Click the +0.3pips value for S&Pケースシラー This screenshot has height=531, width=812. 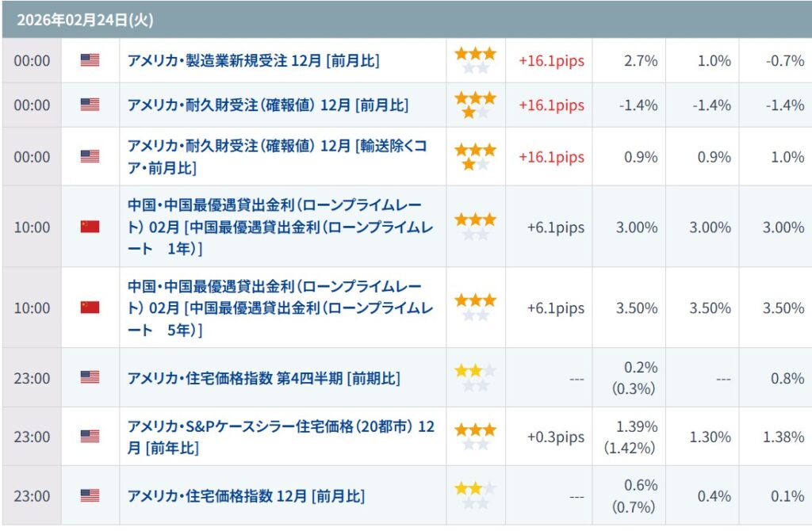click(555, 437)
